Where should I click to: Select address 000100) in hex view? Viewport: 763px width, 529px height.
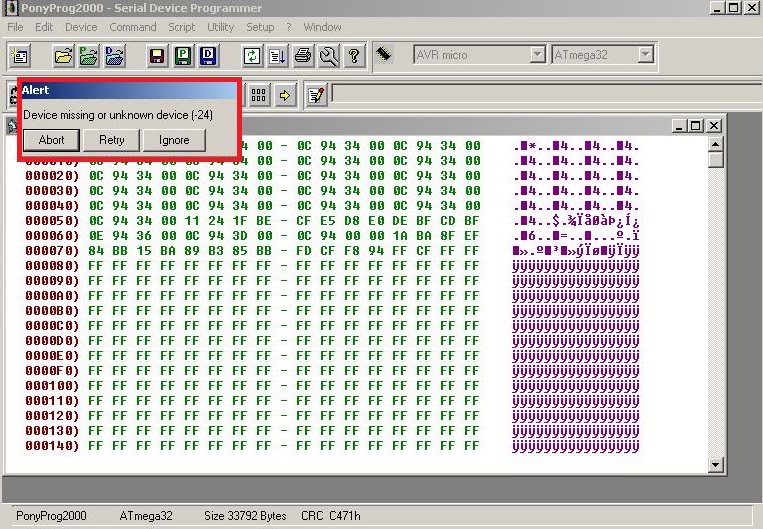(x=52, y=386)
